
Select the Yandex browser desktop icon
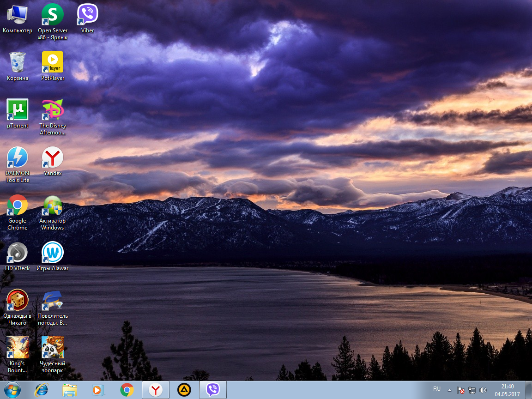click(53, 158)
